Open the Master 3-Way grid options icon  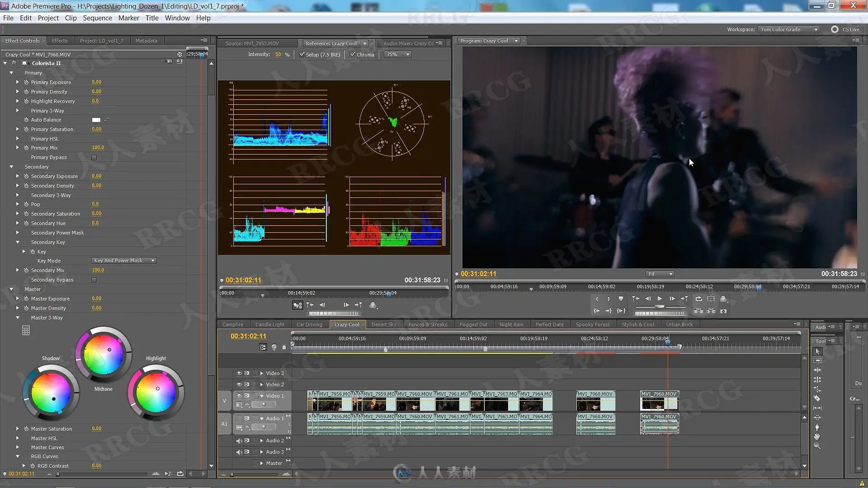pyautogui.click(x=26, y=331)
